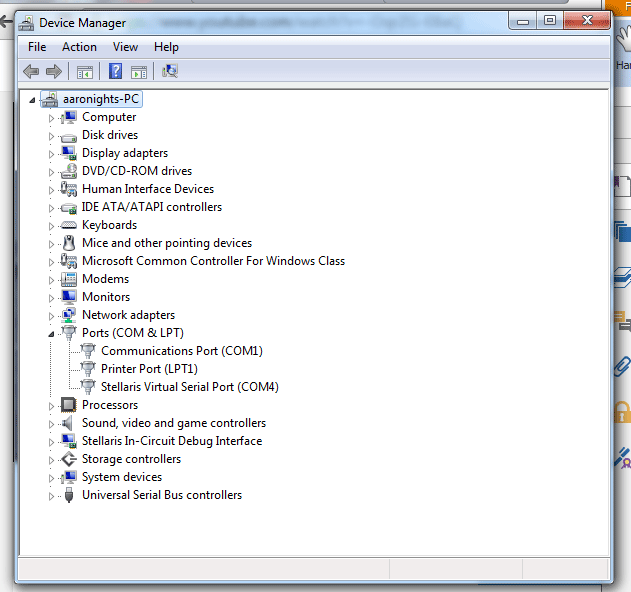Click the Ports (COM & LPT) icon
Screen dimensions: 631x592
click(x=68, y=333)
